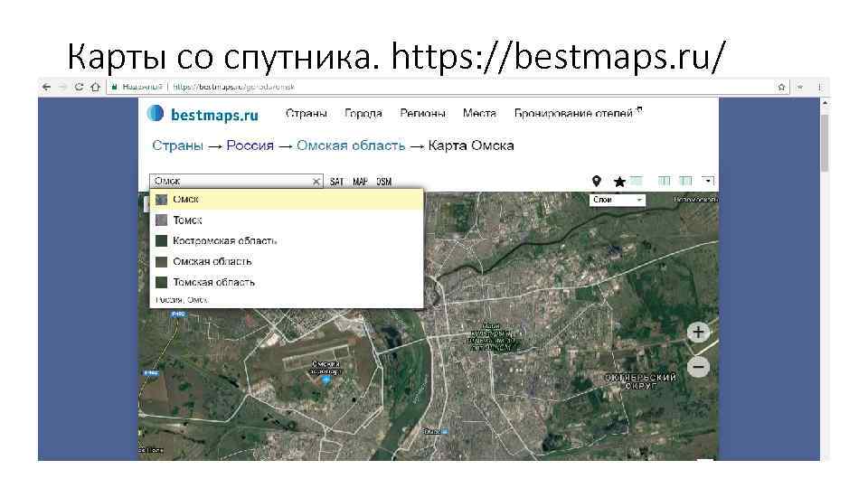Click the browser address bar URL
Image resolution: width=868 pixels, height=488 pixels.
233,87
